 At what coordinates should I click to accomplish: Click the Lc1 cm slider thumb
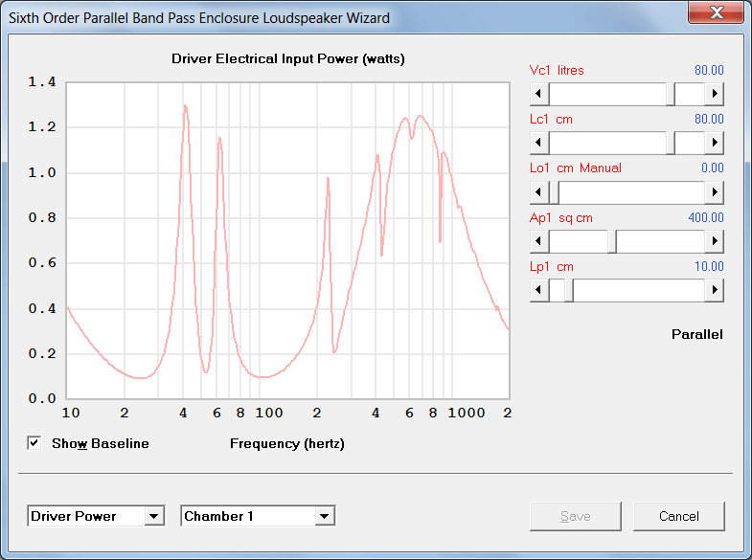click(x=671, y=143)
